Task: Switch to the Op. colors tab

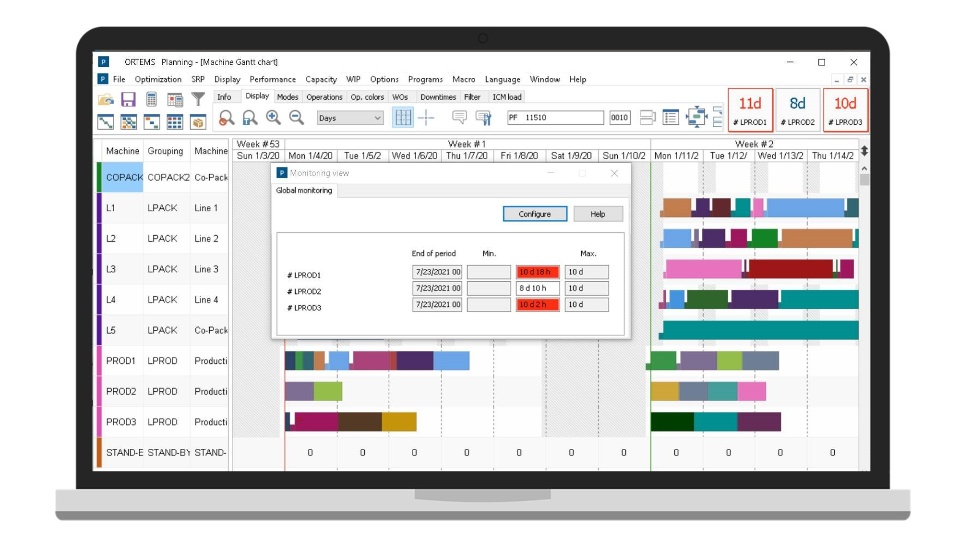Action: click(x=367, y=97)
